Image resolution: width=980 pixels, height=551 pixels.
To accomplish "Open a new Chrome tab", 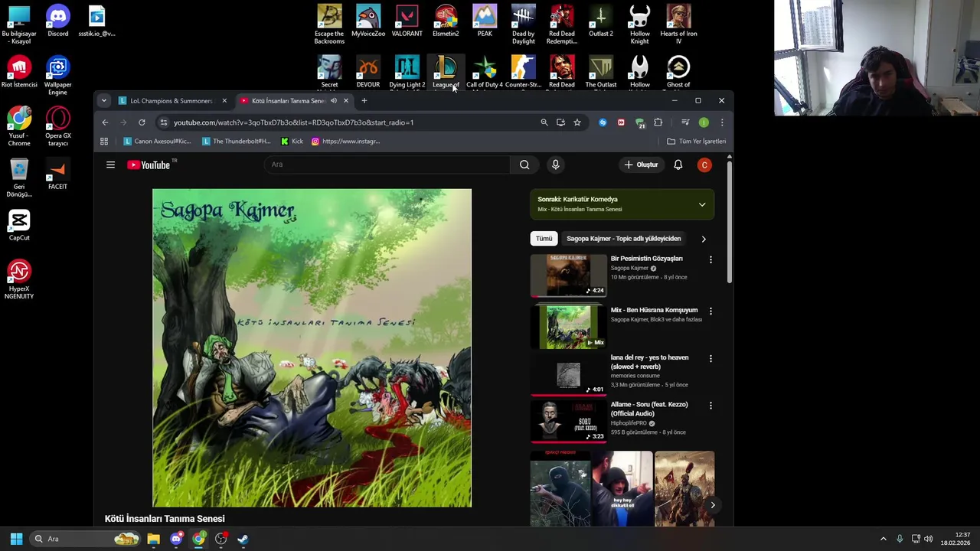I will tap(364, 101).
